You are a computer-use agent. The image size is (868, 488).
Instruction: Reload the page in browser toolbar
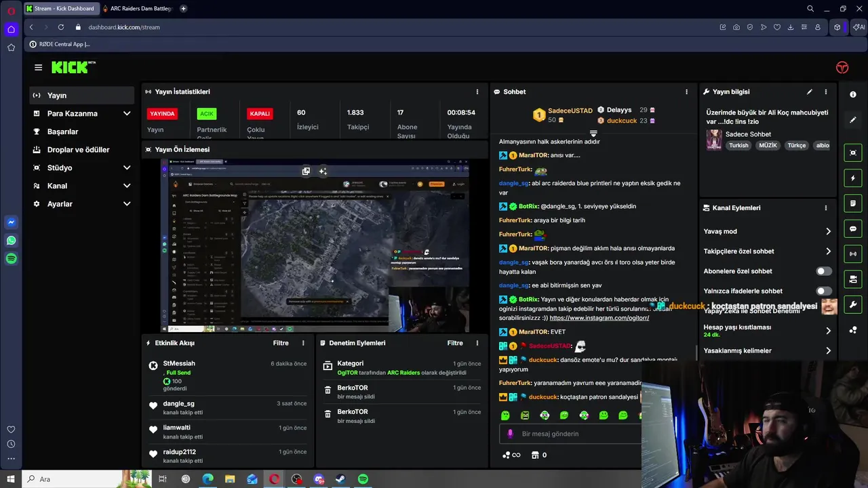(x=61, y=27)
